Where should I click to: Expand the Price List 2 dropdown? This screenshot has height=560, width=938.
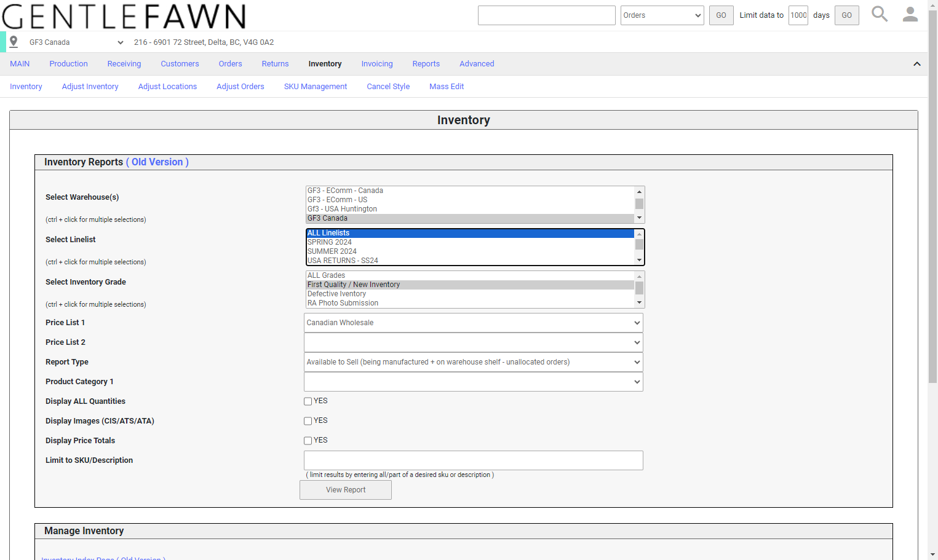(x=474, y=342)
